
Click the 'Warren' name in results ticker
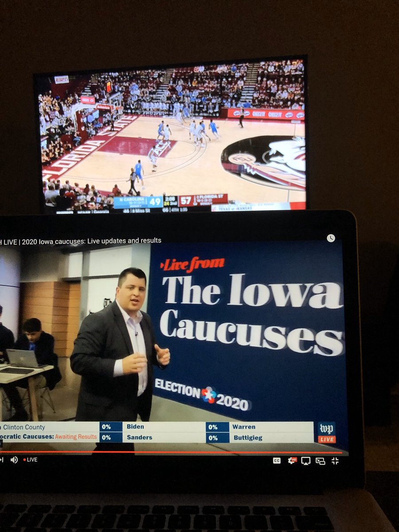[x=244, y=427]
